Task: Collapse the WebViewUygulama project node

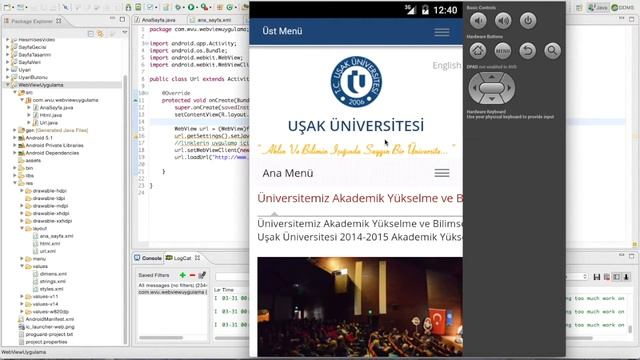Action: tap(7, 85)
